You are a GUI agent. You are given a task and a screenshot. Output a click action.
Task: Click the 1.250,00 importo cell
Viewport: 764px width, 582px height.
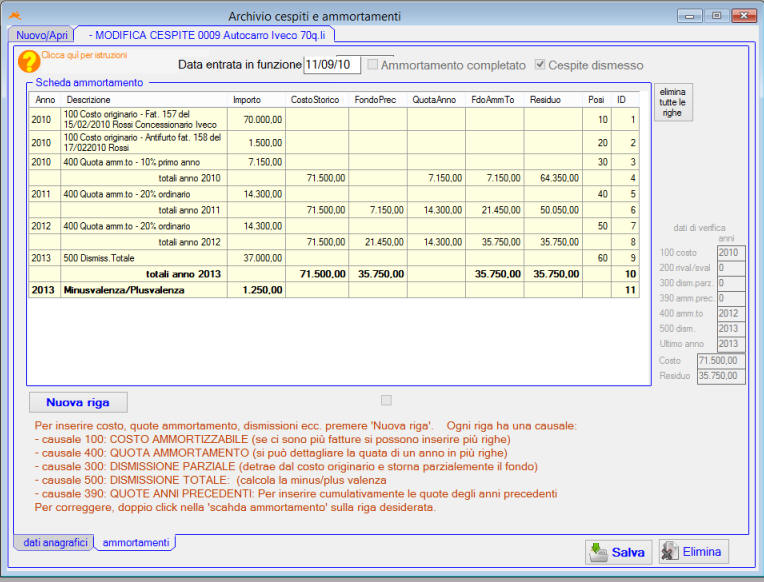click(x=256, y=290)
